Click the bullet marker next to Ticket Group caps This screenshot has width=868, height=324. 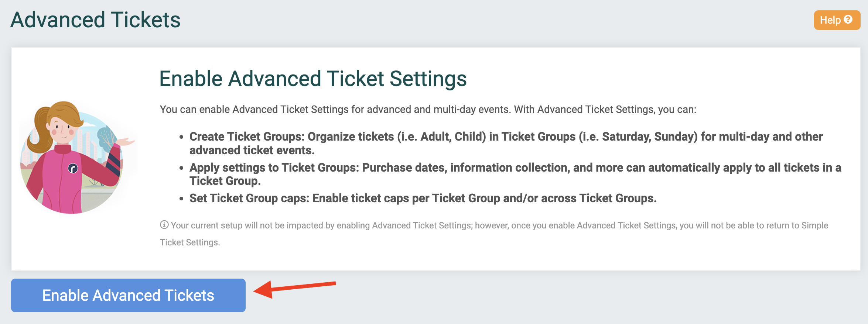click(182, 198)
